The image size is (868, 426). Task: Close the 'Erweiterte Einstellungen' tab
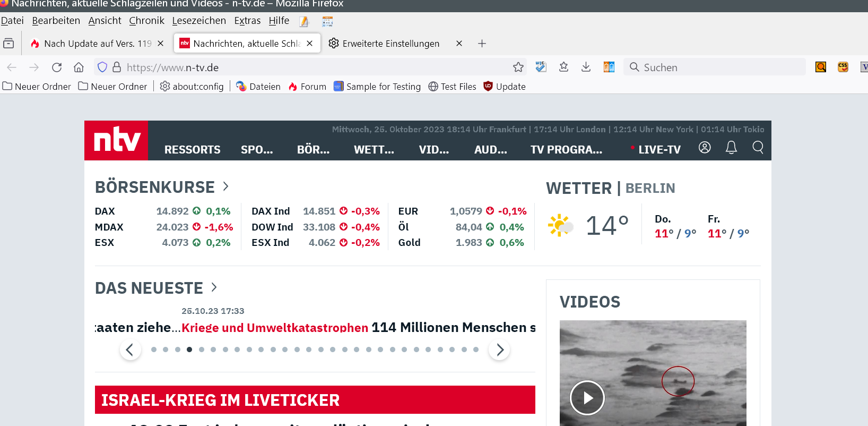459,44
